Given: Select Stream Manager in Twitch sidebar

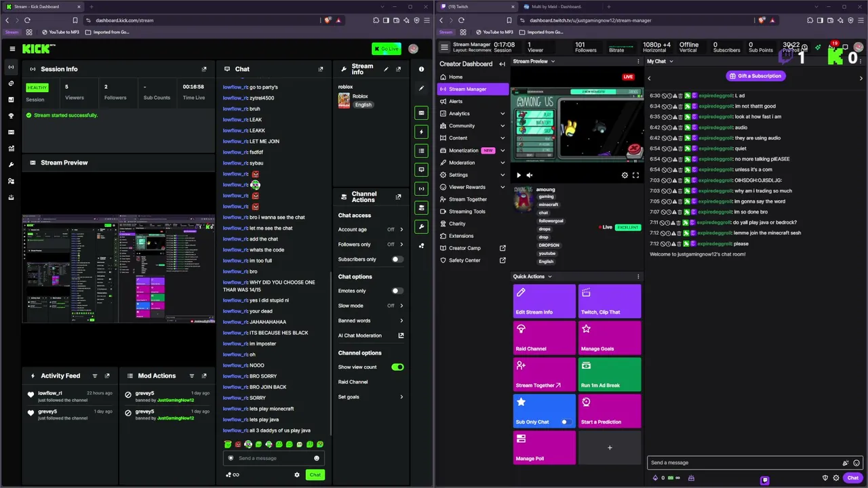Looking at the screenshot, I should click(472, 89).
